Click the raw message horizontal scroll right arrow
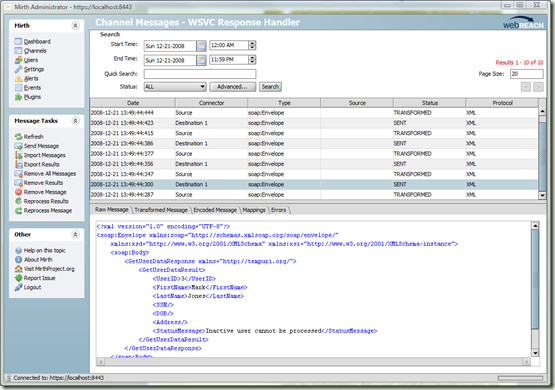 526,362
